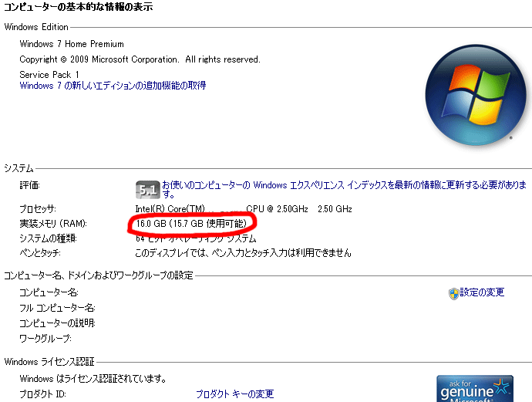Open the Windows 7 new edition features link
Screen dimensions: 532x402
tap(113, 85)
